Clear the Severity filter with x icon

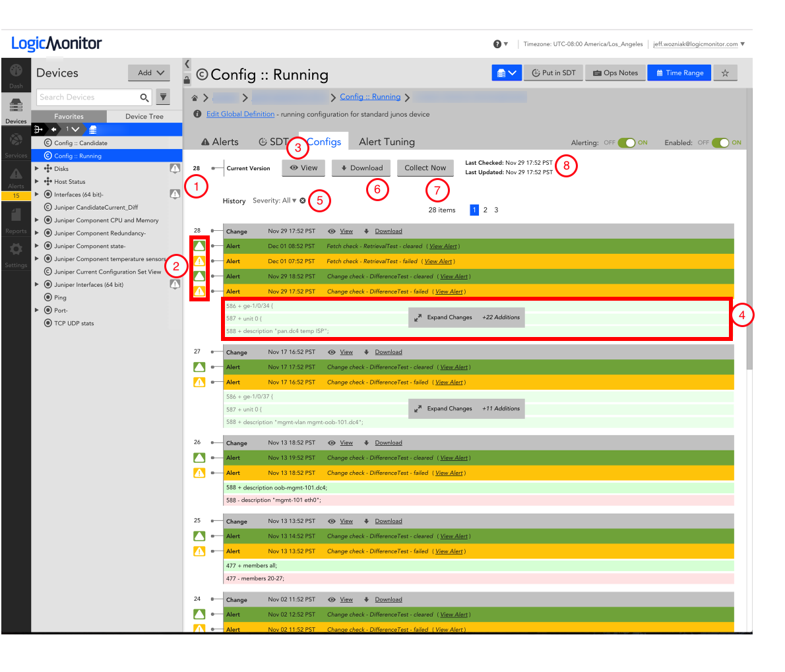[x=303, y=200]
